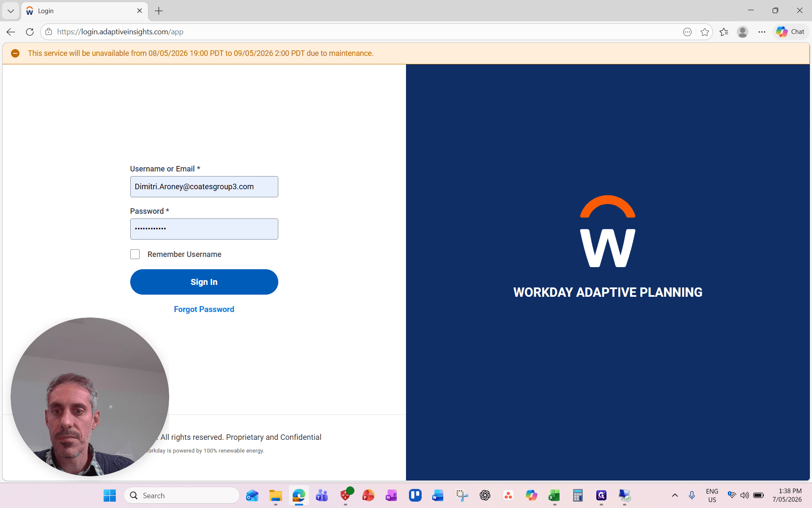Open browser Settings and more menu
Viewport: 812px width, 508px height.
point(762,32)
